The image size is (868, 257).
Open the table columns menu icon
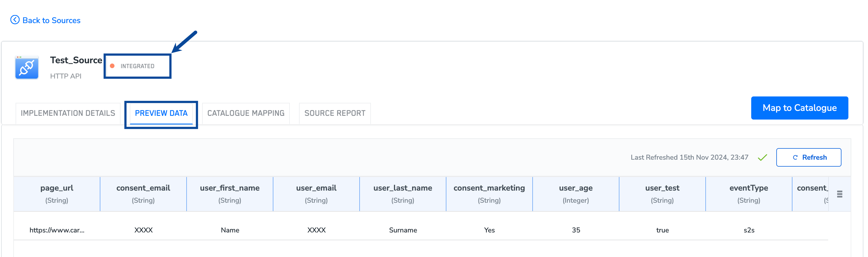(x=839, y=194)
